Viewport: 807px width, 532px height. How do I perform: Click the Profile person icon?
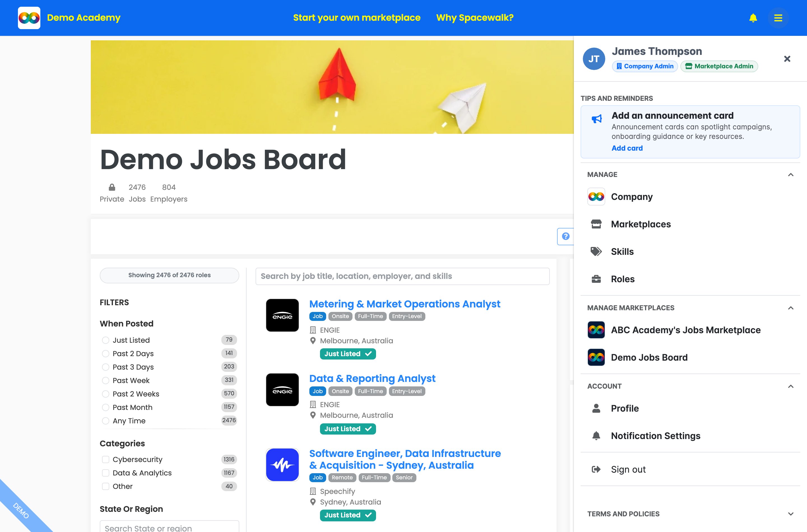[x=596, y=408]
